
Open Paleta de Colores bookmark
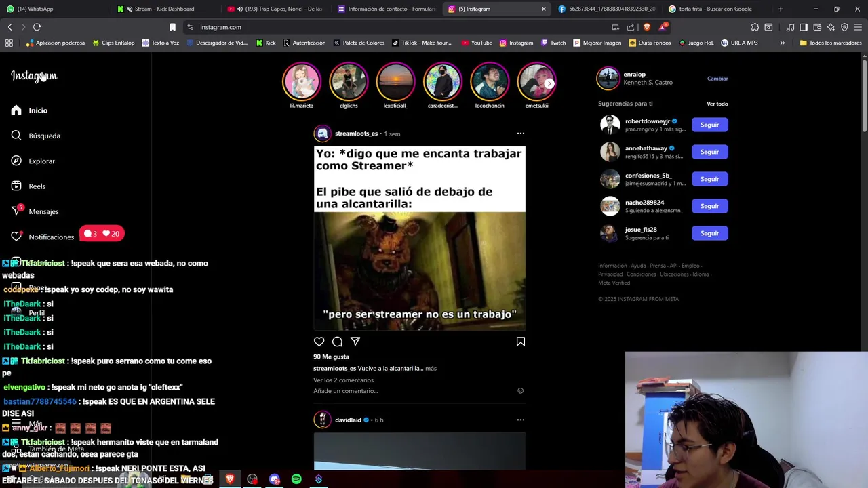click(359, 43)
